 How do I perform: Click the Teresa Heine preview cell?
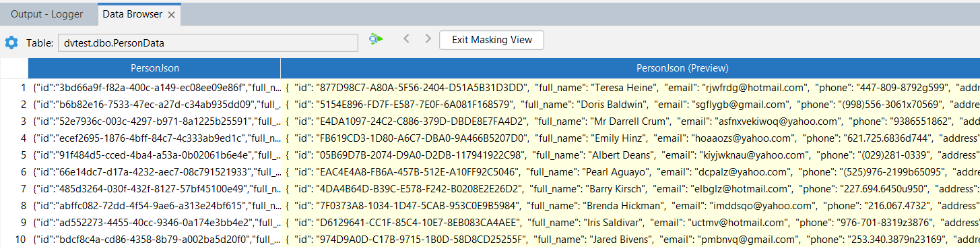(630, 87)
